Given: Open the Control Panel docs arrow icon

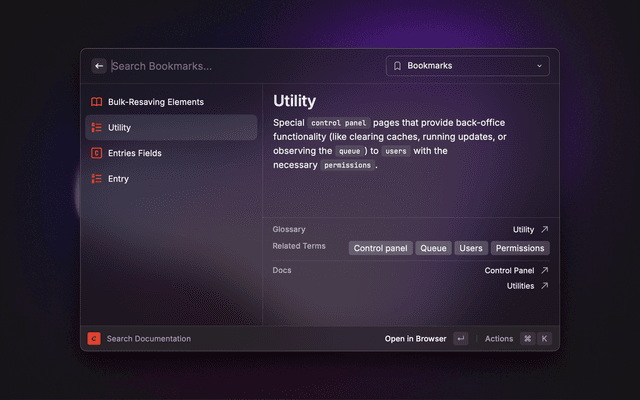Looking at the screenshot, I should 544,270.
